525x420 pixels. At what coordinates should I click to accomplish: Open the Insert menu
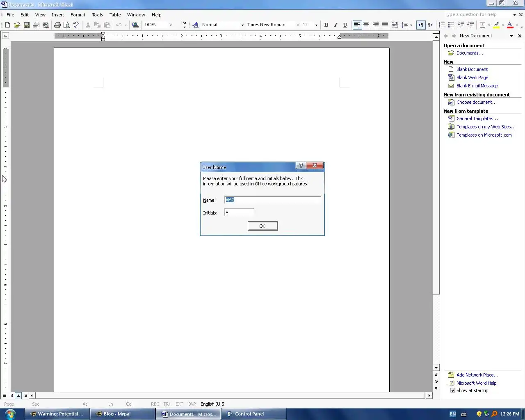pos(58,15)
